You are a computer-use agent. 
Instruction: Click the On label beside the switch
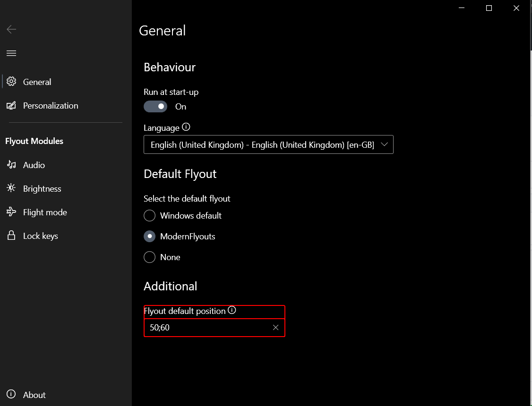coord(180,106)
